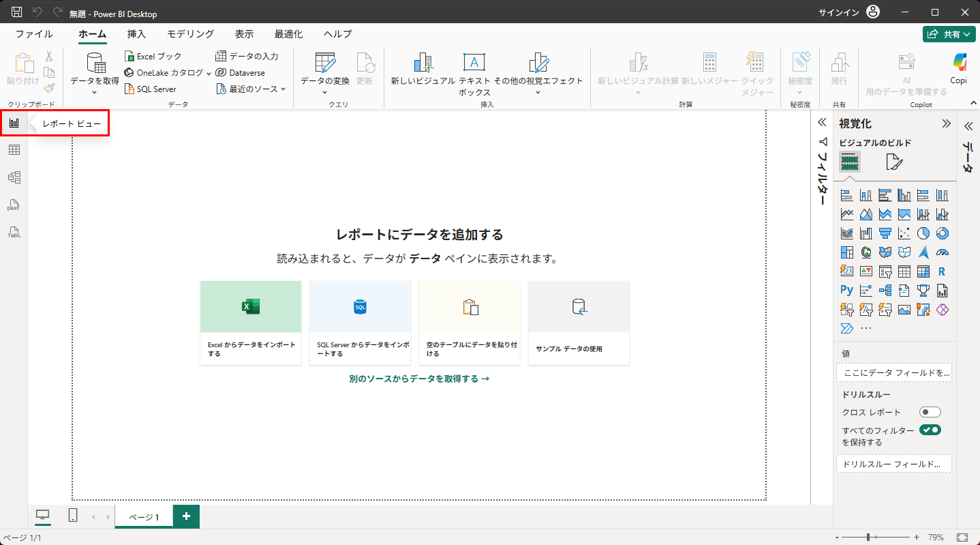Click Dataverse in the ribbon
980x545 pixels.
point(240,73)
